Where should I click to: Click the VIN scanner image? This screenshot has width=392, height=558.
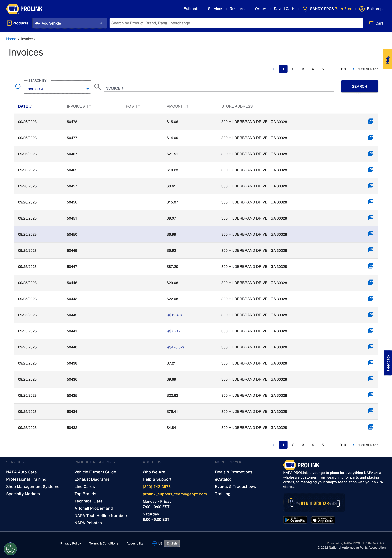(314, 502)
